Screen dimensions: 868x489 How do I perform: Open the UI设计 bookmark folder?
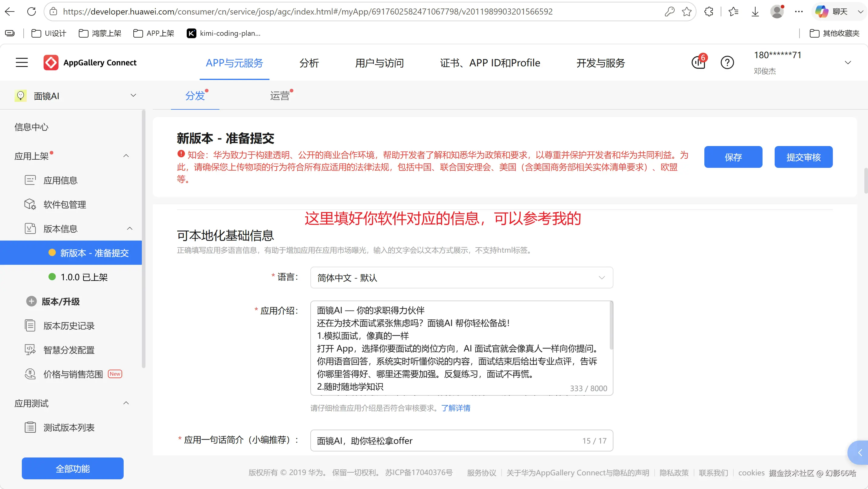click(49, 33)
